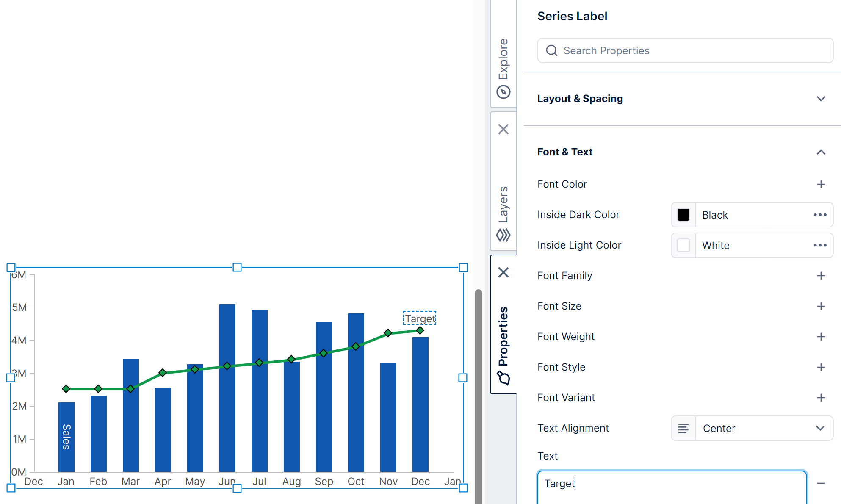This screenshot has height=504, width=841.
Task: Click the Explore compass icon
Action: point(503,92)
